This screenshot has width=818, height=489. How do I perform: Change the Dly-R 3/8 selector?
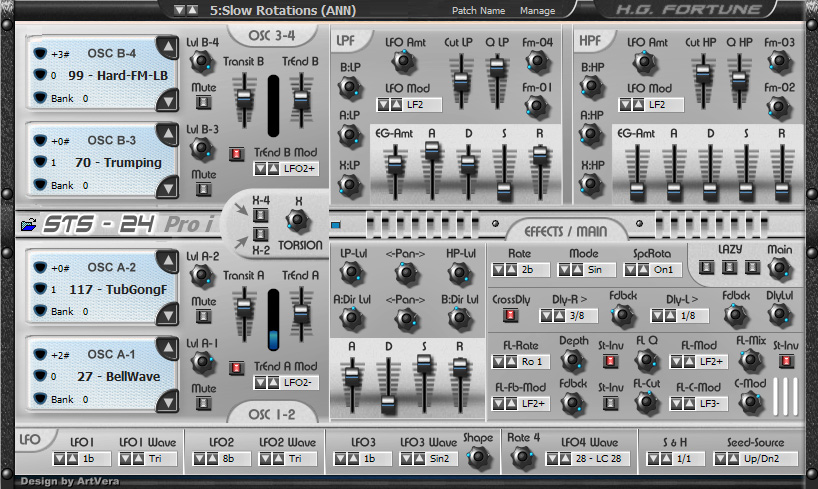569,316
